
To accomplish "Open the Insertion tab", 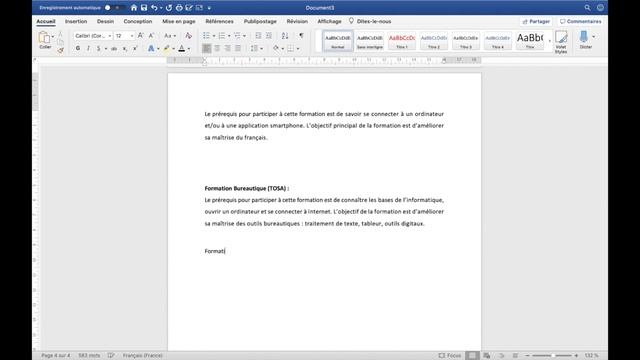I will click(x=76, y=21).
